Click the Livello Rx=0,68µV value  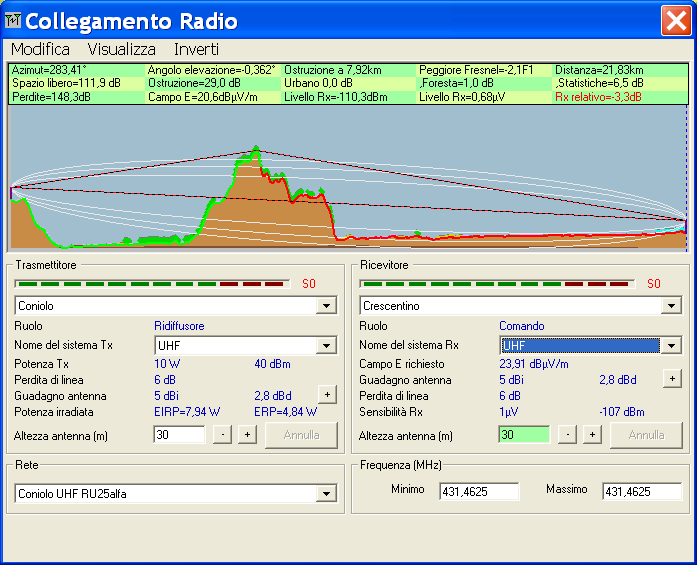(462, 97)
